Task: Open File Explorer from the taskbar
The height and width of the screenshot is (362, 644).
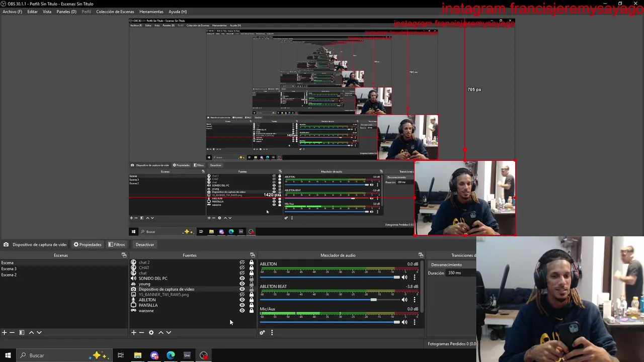Action: coord(137,355)
